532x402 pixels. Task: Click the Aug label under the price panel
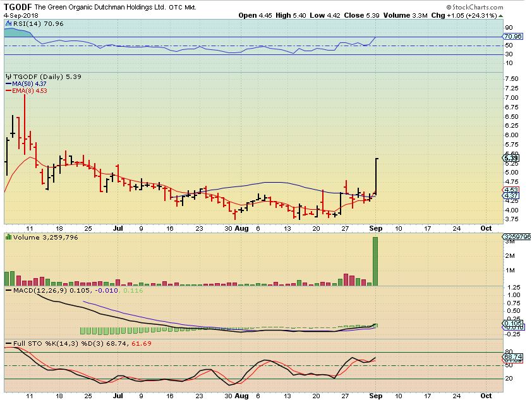pos(241,229)
